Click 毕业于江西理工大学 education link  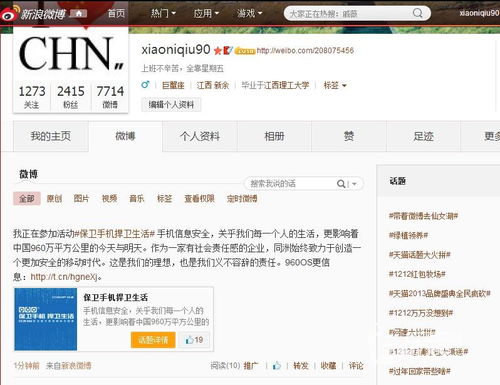(x=275, y=86)
